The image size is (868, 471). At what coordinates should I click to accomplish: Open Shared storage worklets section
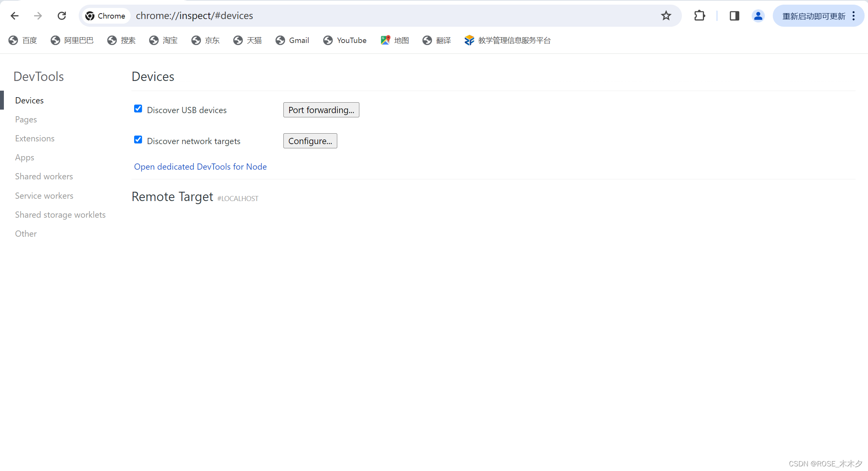(60, 215)
